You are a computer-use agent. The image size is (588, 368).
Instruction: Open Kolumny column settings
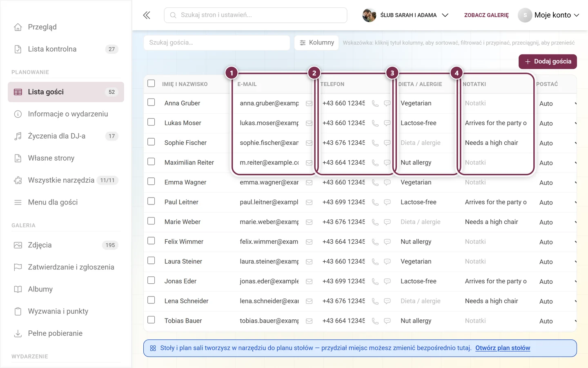coord(316,43)
